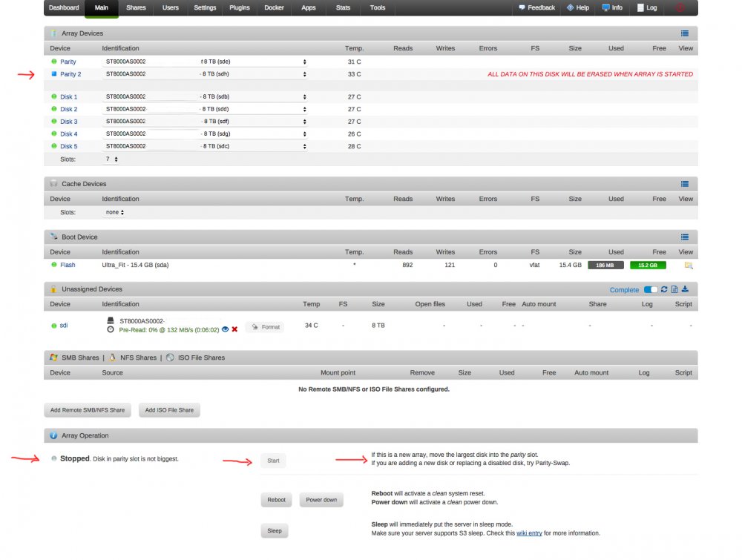Screen dimensions: 742x560
Task: Click the download icon in Unassigned Devices
Action: (x=685, y=289)
